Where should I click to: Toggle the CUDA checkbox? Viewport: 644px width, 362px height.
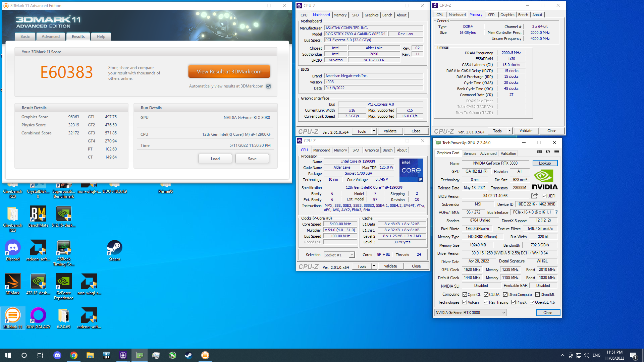click(486, 295)
